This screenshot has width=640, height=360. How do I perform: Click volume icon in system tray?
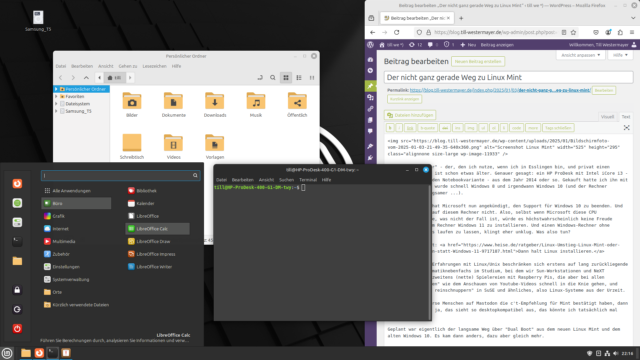click(x=616, y=353)
